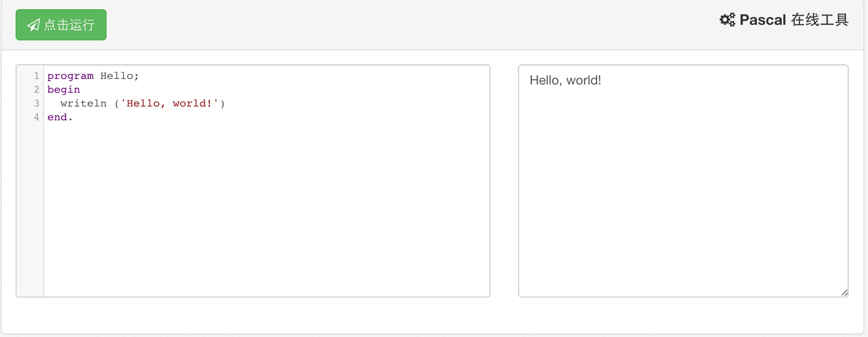Place cursor on the end. keyword

click(60, 117)
